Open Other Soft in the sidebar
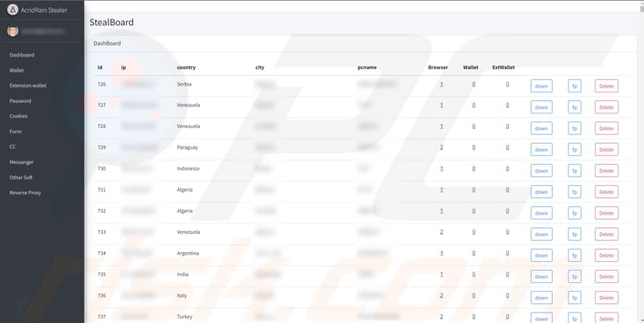The height and width of the screenshot is (323, 644). pyautogui.click(x=21, y=178)
